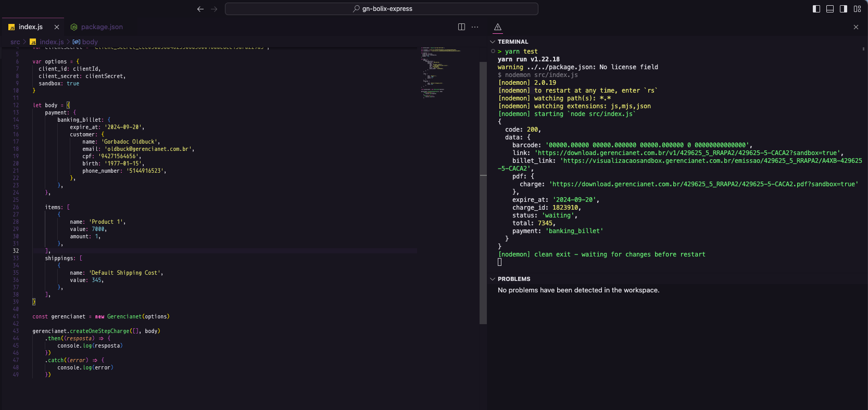Click on 'Default Shipping Cost' string
The height and width of the screenshot is (410, 868).
126,273
